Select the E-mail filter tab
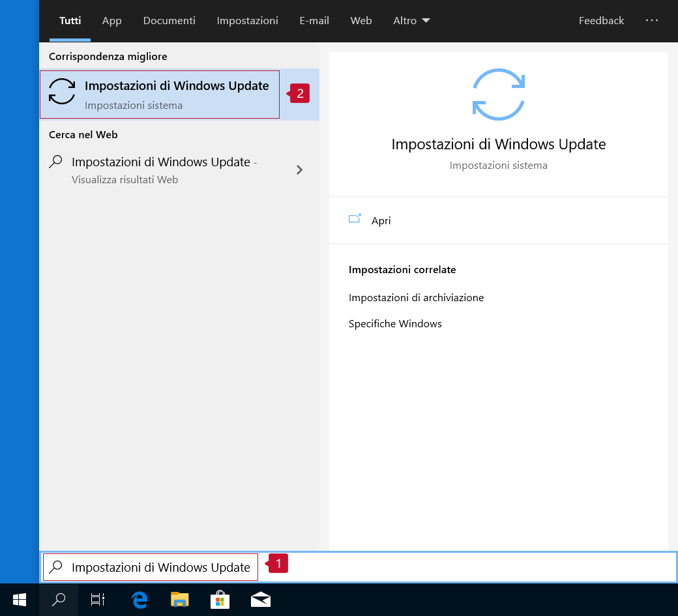Viewport: 678px width, 616px height. 314,21
